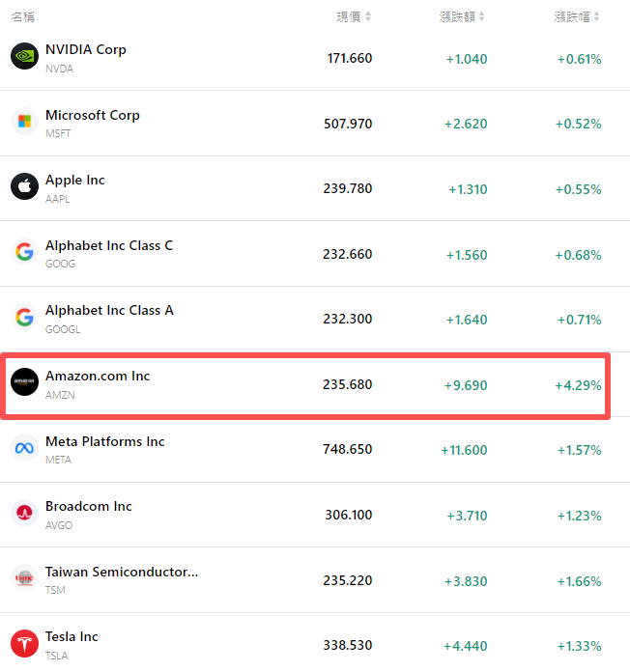Image resolution: width=630 pixels, height=672 pixels.
Task: Click the Alphabet Class A Google icon
Action: 24,317
